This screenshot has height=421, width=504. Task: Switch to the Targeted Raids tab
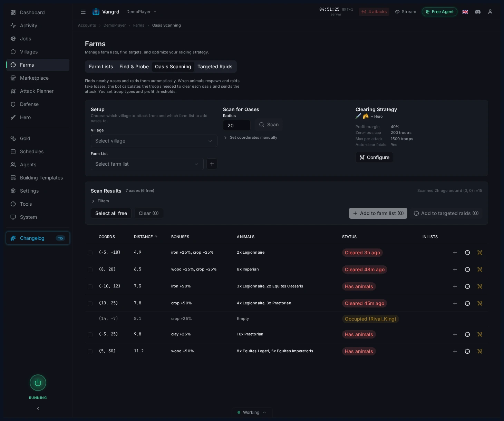pyautogui.click(x=215, y=67)
